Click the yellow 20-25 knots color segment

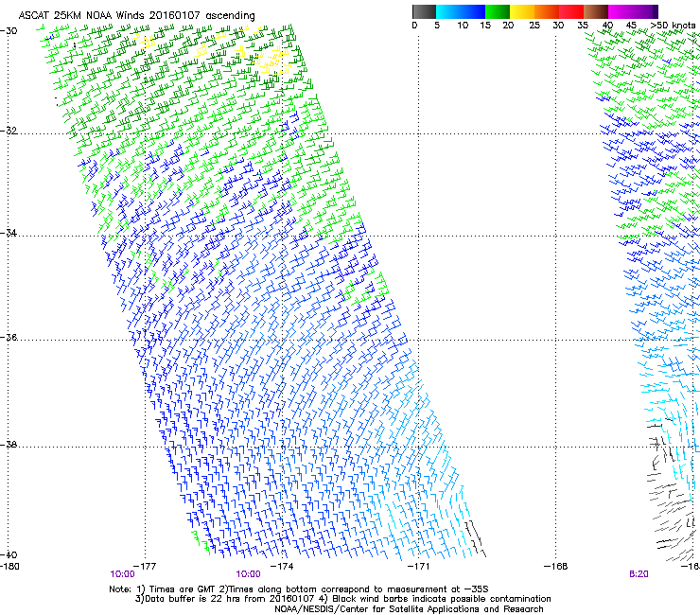click(522, 11)
